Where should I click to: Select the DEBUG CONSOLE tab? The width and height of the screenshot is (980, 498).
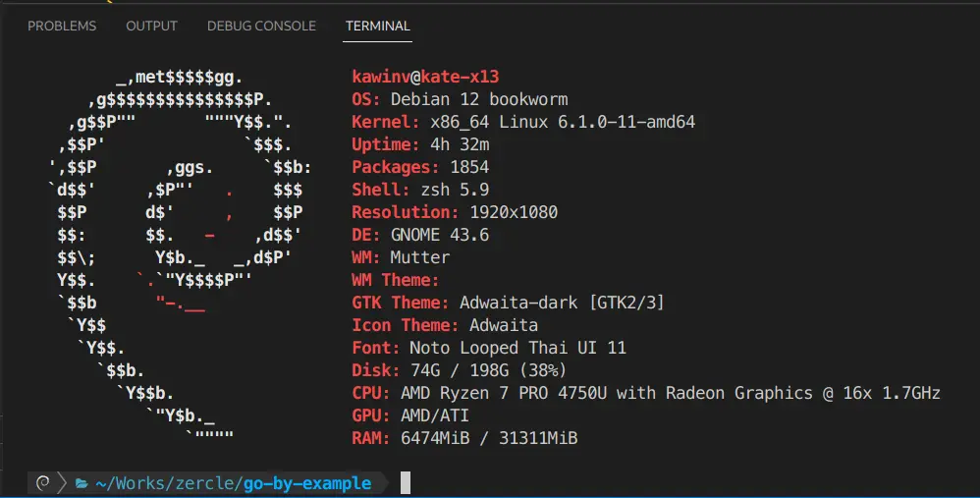pyautogui.click(x=261, y=26)
